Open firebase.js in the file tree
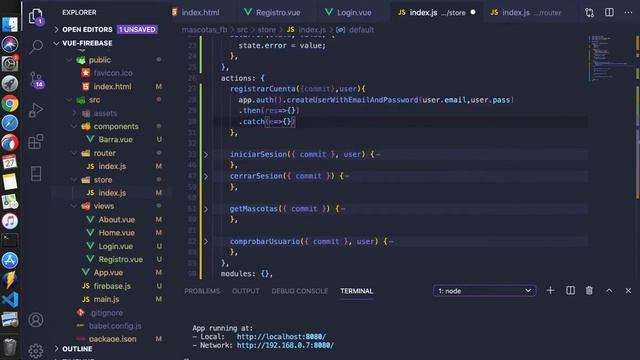 pyautogui.click(x=112, y=286)
